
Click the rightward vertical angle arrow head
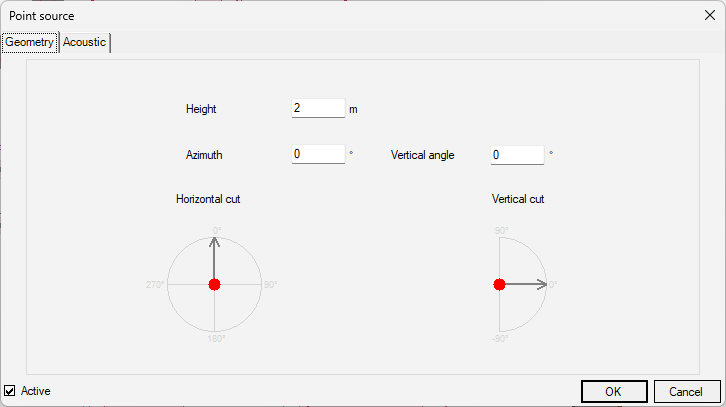pyautogui.click(x=542, y=284)
